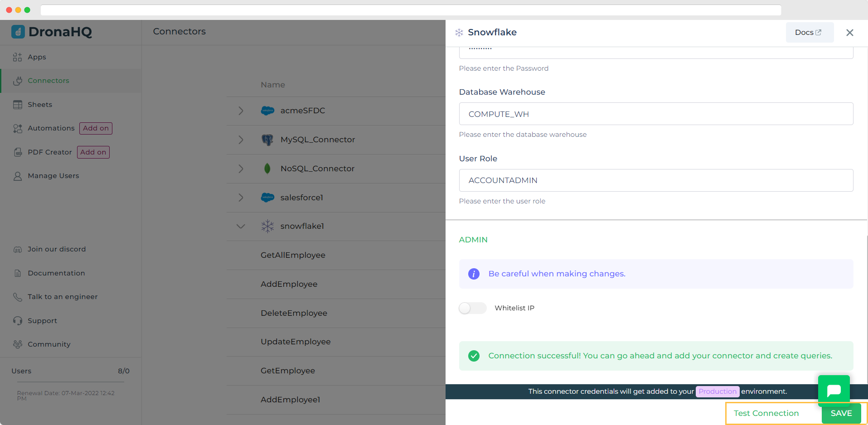
Task: Expand the MySQL_Connector row
Action: coord(241,140)
